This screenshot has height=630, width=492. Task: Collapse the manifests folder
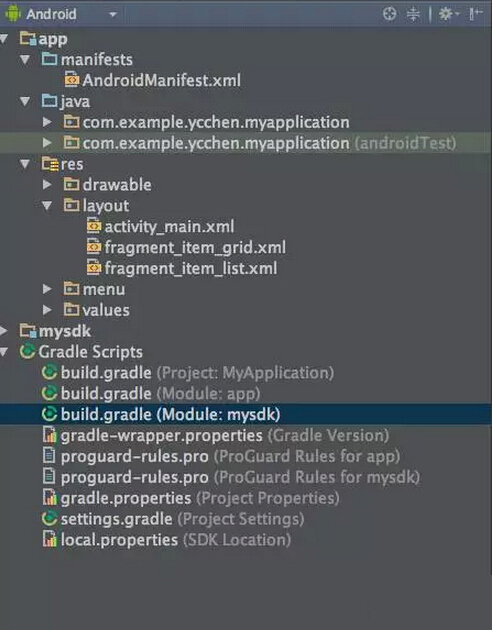coord(25,60)
